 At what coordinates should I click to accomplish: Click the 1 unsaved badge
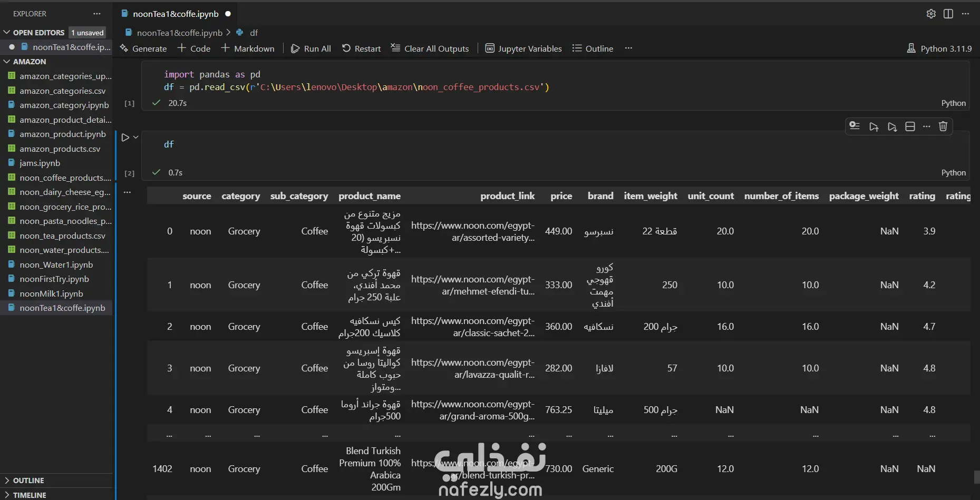click(x=88, y=33)
